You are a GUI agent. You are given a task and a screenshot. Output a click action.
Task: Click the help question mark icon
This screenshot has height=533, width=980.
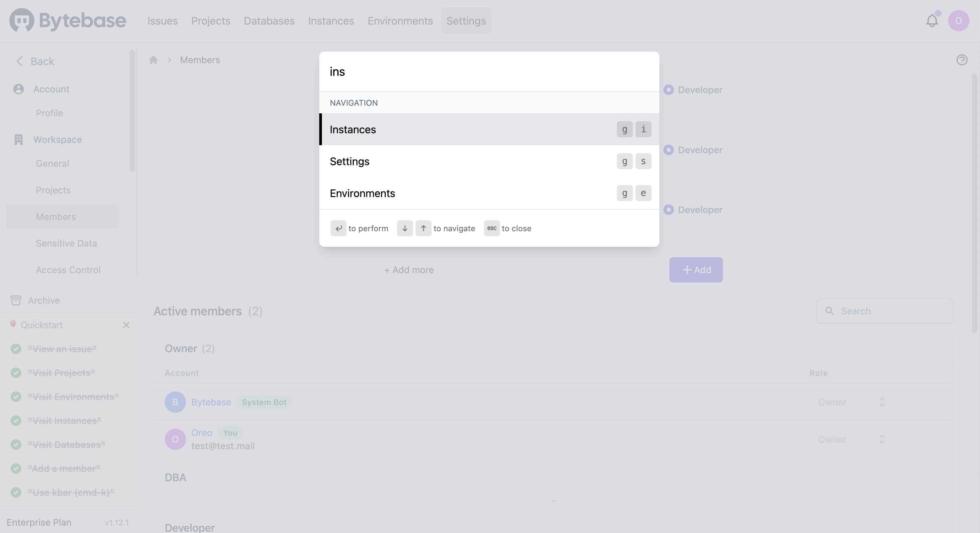pyautogui.click(x=962, y=60)
